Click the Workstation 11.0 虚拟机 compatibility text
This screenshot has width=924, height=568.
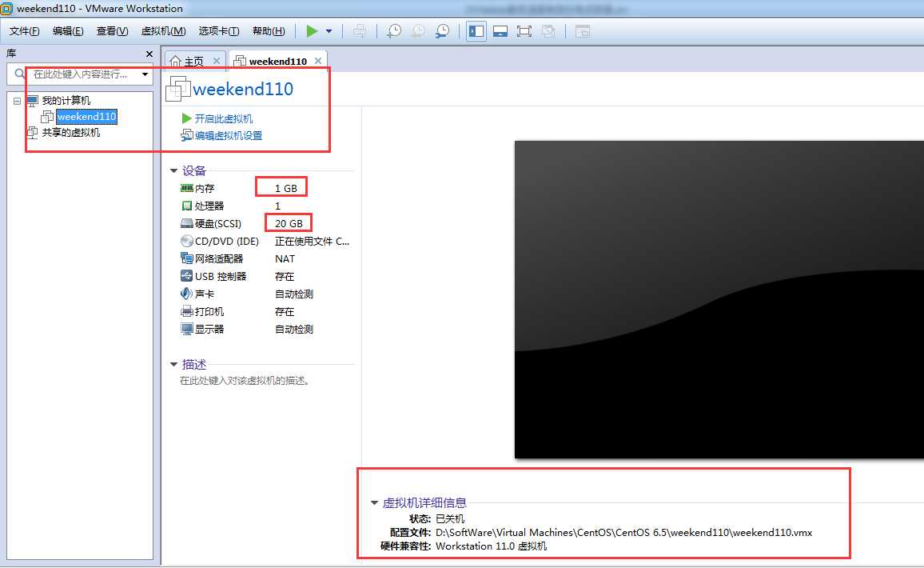[x=491, y=546]
